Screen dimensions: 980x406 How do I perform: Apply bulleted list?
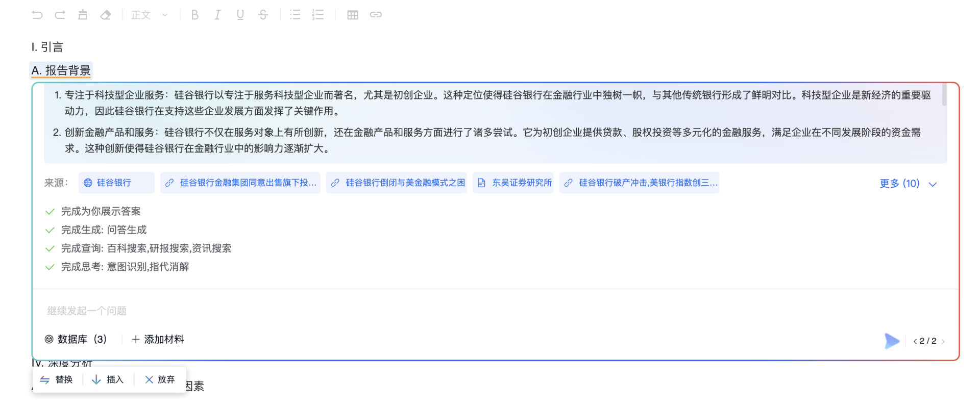(295, 15)
